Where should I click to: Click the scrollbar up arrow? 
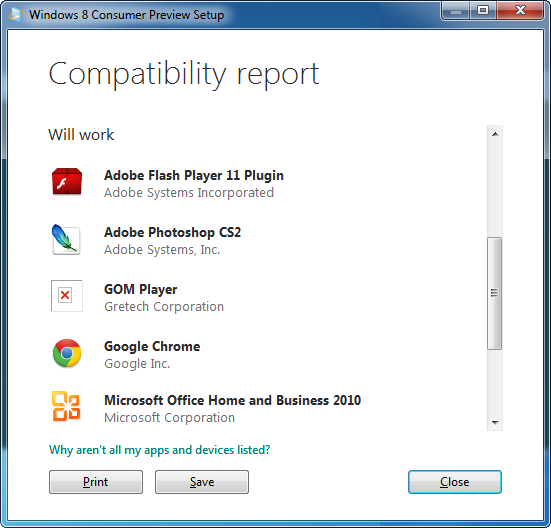495,134
